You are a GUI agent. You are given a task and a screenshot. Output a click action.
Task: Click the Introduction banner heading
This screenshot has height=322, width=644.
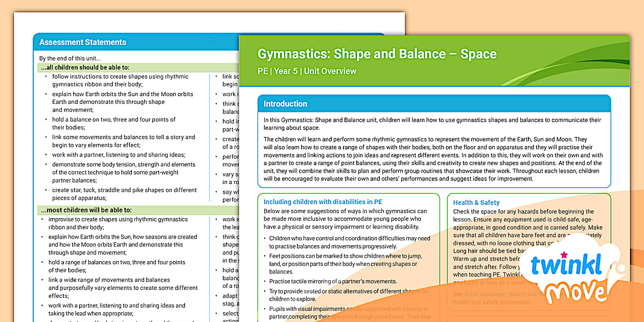[285, 103]
